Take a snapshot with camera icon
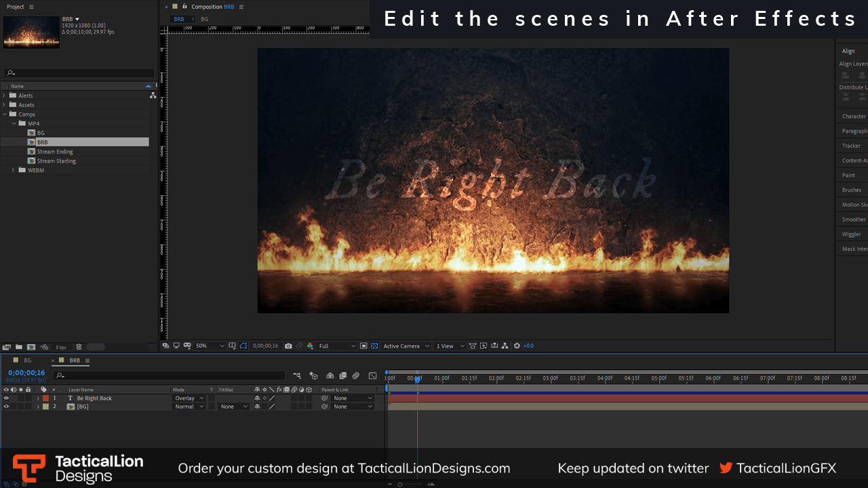The height and width of the screenshot is (488, 868). [288, 346]
